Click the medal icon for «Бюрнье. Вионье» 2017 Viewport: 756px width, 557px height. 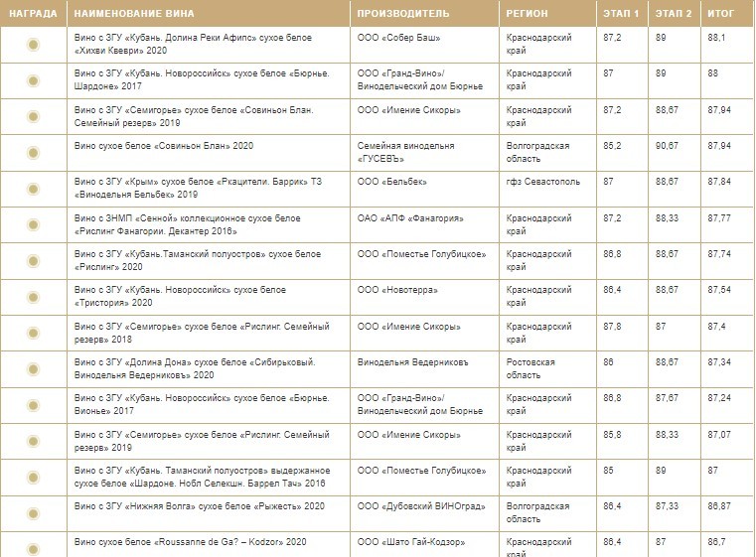pos(33,405)
